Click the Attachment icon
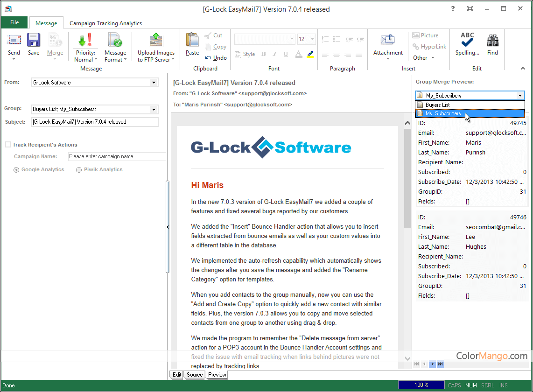This screenshot has width=533, height=392. [388, 41]
